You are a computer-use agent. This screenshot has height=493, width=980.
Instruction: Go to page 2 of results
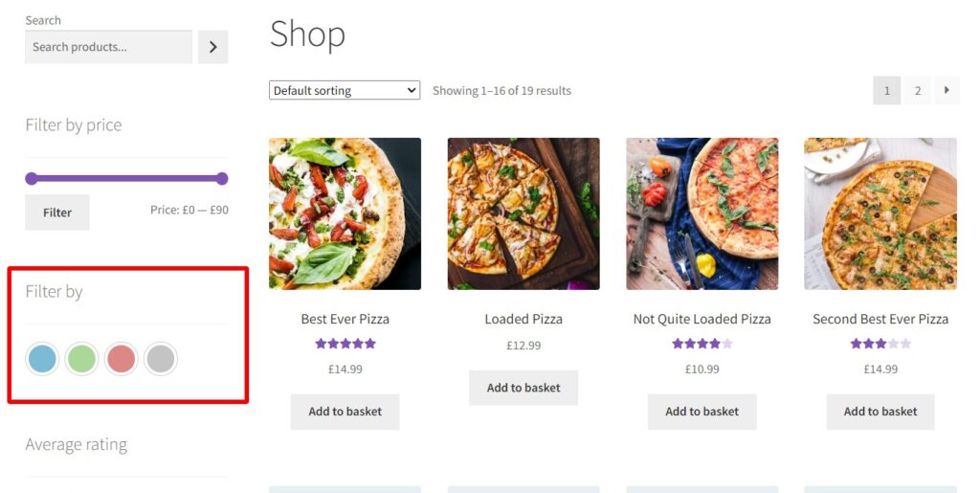pos(917,91)
